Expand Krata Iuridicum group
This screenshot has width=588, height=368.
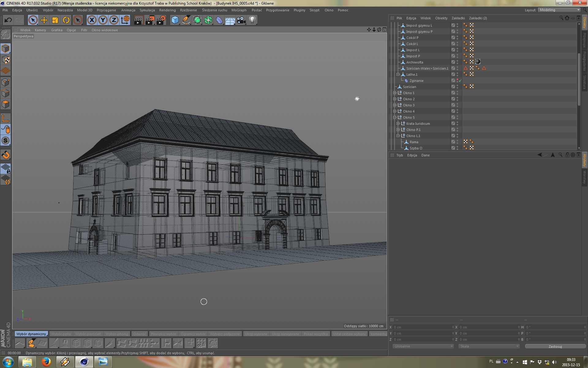click(x=398, y=124)
